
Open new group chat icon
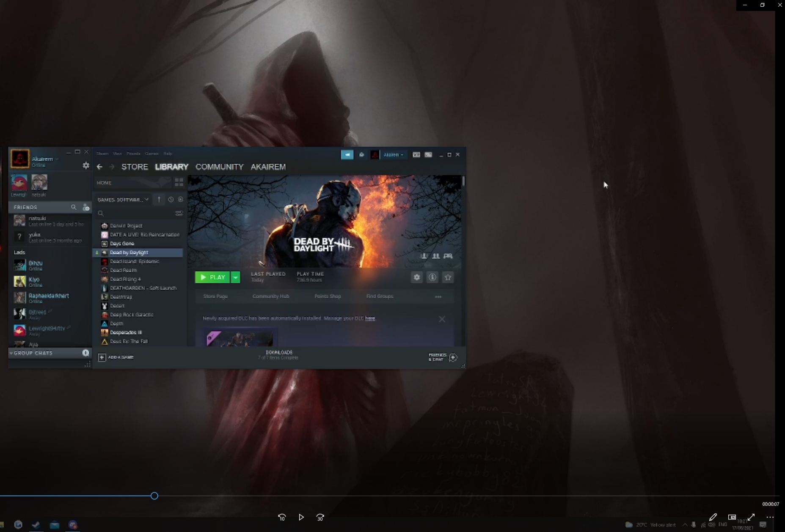[85, 353]
